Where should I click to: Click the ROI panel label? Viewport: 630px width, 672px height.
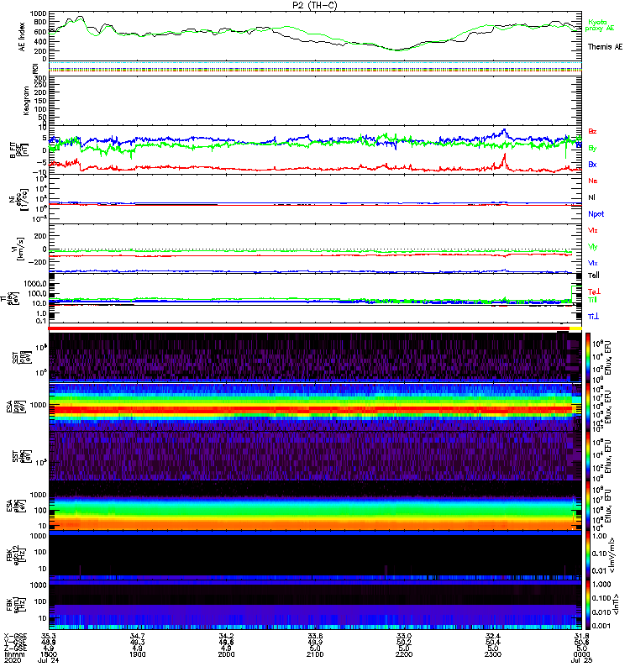(x=35, y=68)
